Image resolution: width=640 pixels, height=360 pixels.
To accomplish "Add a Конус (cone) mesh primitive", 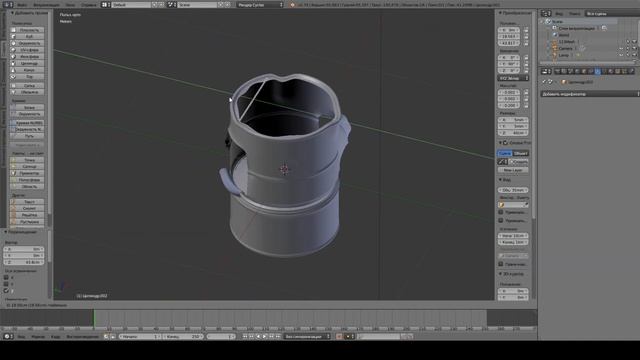I will [27, 70].
